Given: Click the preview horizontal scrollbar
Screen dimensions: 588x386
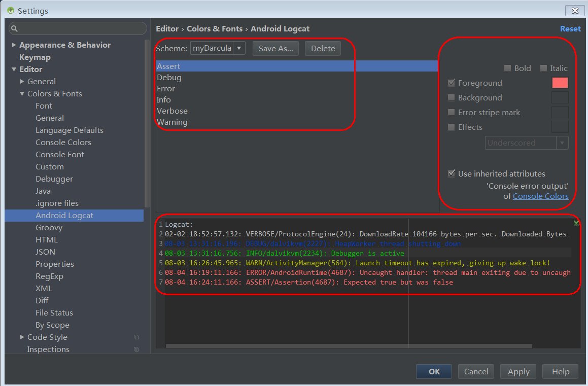Looking at the screenshot, I should (x=349, y=346).
